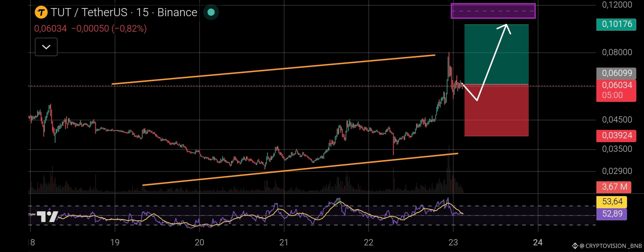Select the red 0,06034 current price label
644x252 pixels.
pos(616,90)
